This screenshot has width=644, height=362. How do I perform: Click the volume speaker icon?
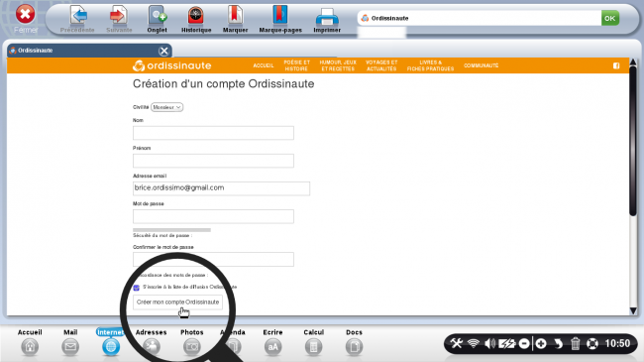click(489, 343)
